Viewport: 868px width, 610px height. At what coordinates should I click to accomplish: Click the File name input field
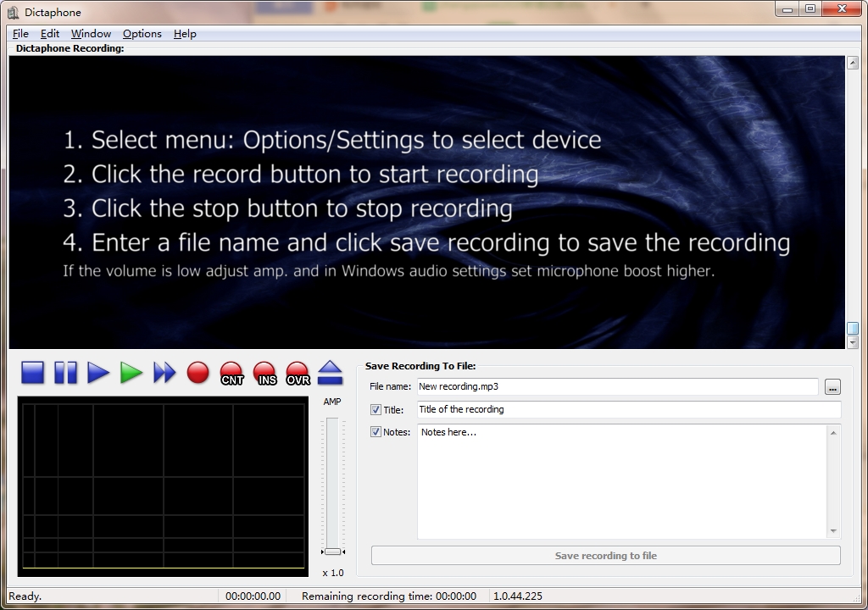[616, 386]
